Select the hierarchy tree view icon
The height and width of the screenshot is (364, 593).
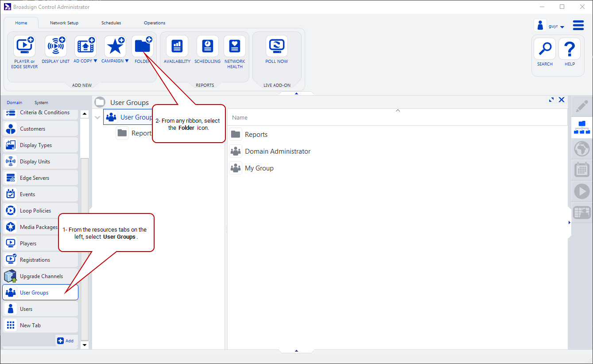tap(582, 127)
